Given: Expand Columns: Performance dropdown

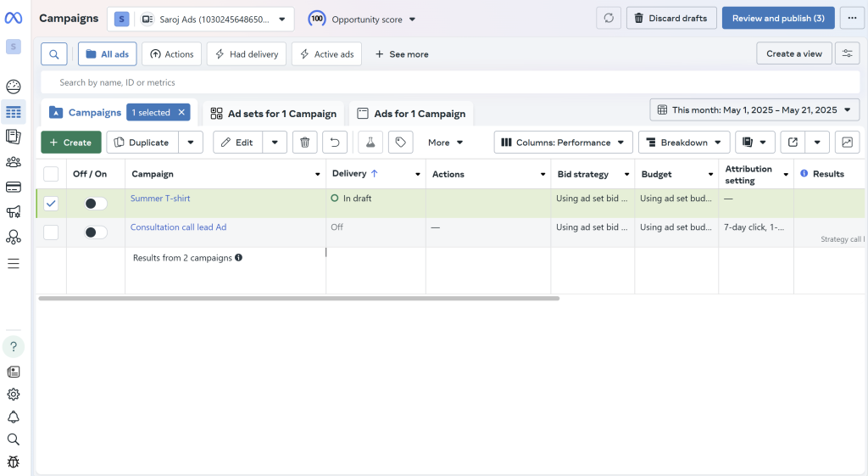Looking at the screenshot, I should coord(563,143).
